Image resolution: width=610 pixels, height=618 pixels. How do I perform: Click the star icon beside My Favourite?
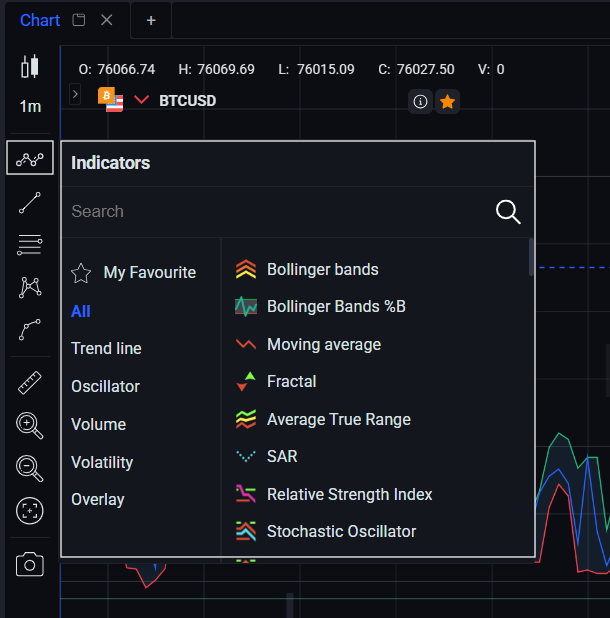(81, 273)
